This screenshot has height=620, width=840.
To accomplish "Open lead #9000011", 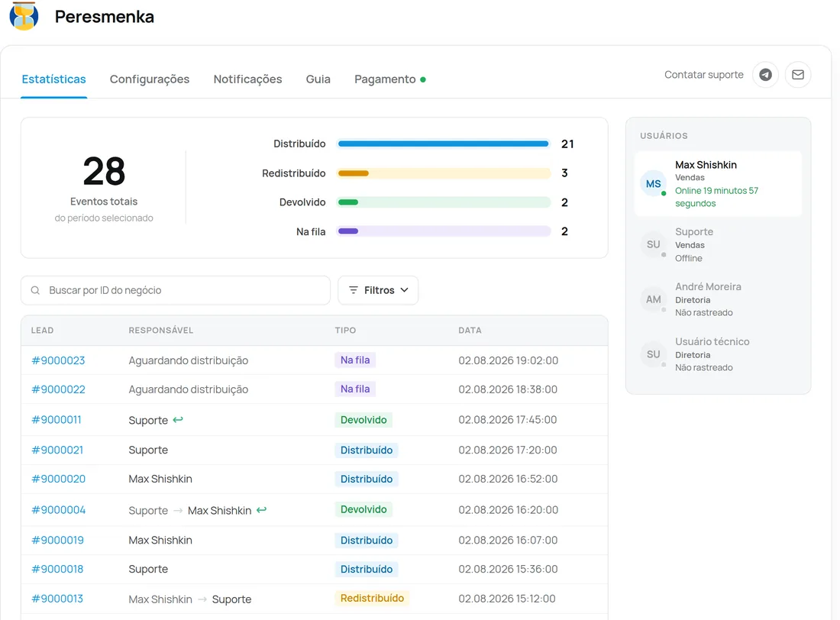I will click(57, 420).
